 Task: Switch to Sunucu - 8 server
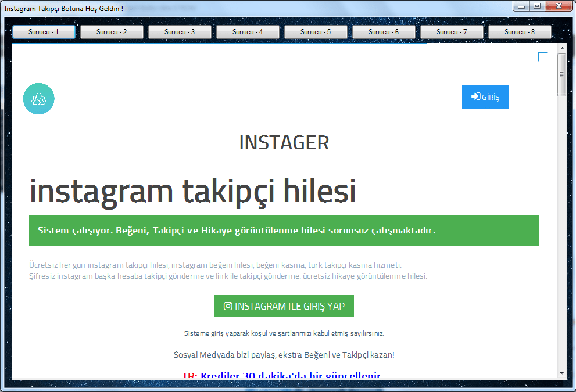520,32
